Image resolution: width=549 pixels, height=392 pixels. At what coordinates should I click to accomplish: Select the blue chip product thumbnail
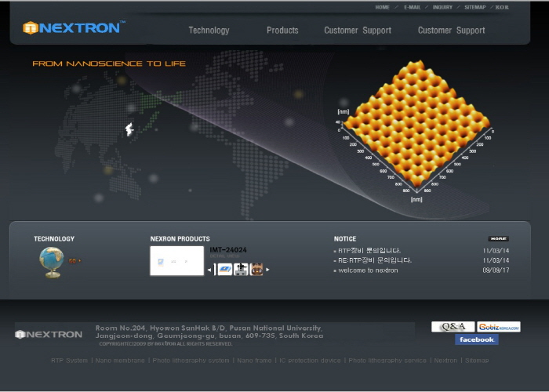(x=225, y=270)
